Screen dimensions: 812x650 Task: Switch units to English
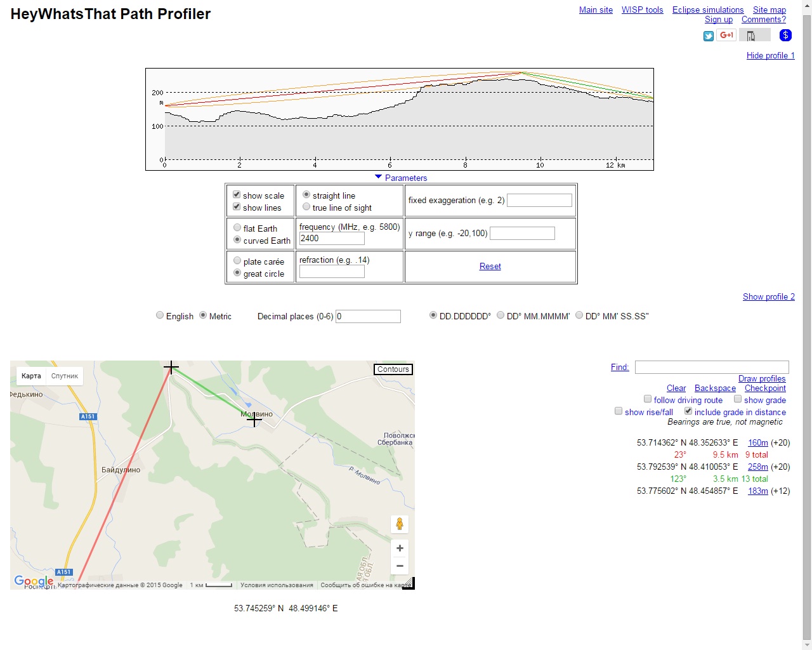[160, 315]
